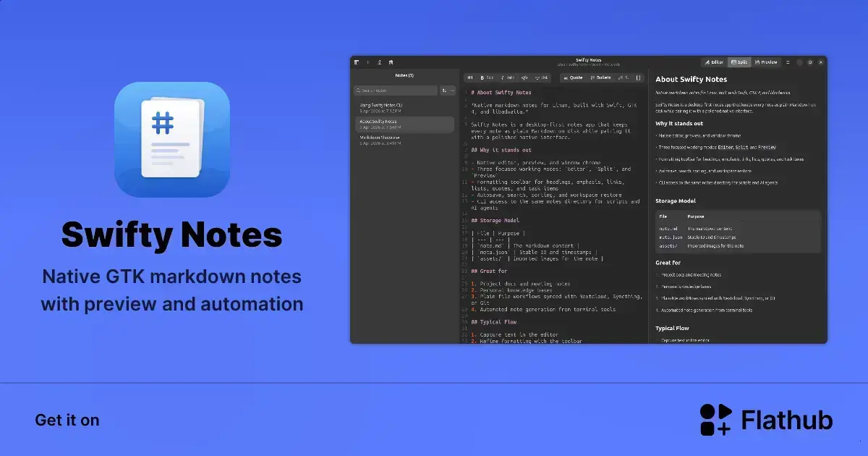
Task: Insert a Link from formatting toolbar
Action: (x=541, y=77)
